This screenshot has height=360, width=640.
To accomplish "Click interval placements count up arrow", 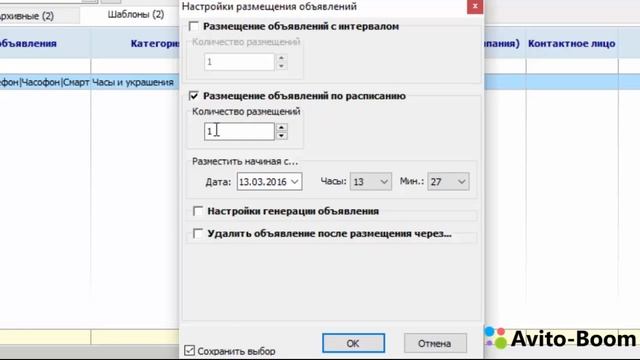I will 281,58.
